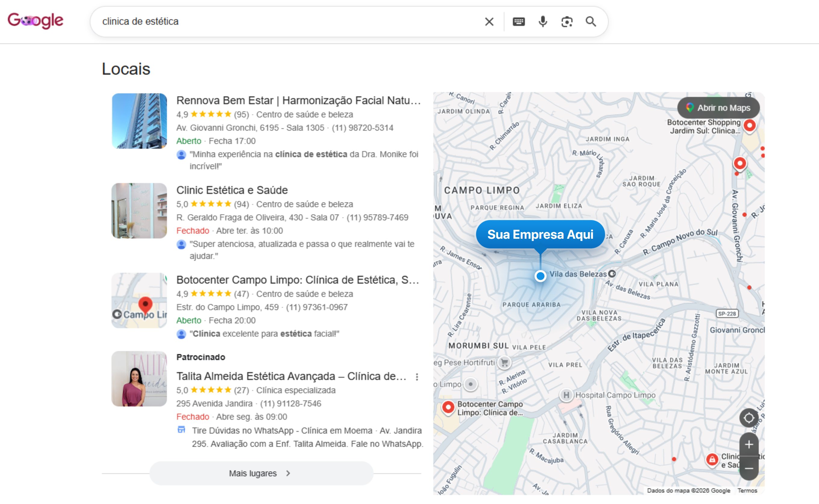
Task: Click Abrir no Maps button on the map
Action: (718, 108)
